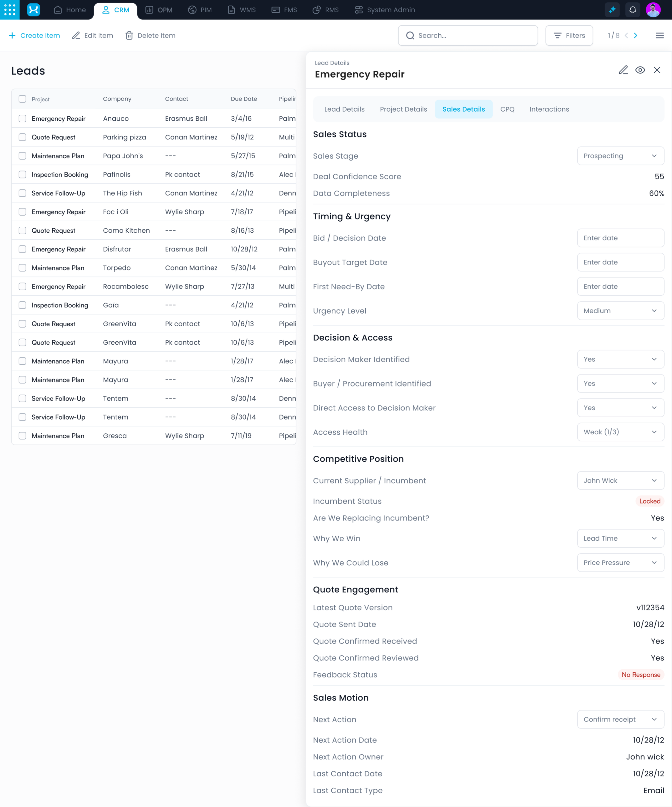Click the Bid / Decision Date input field
672x807 pixels.
(620, 238)
